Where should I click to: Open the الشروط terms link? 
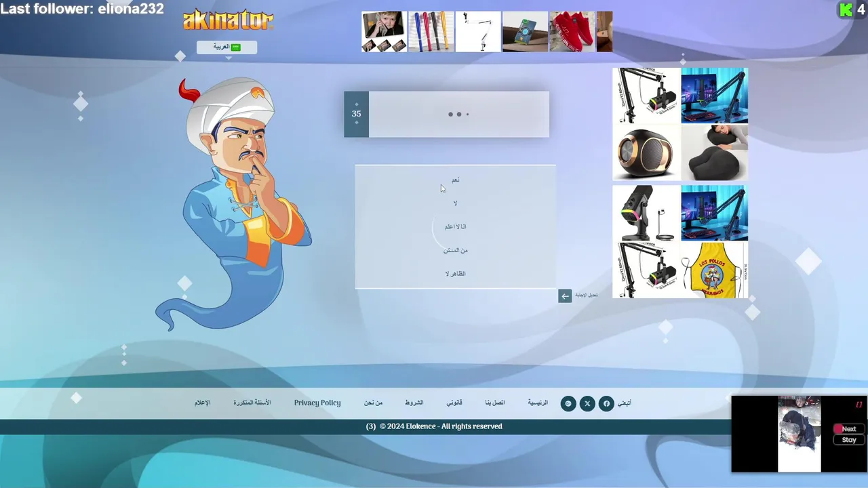point(414,403)
